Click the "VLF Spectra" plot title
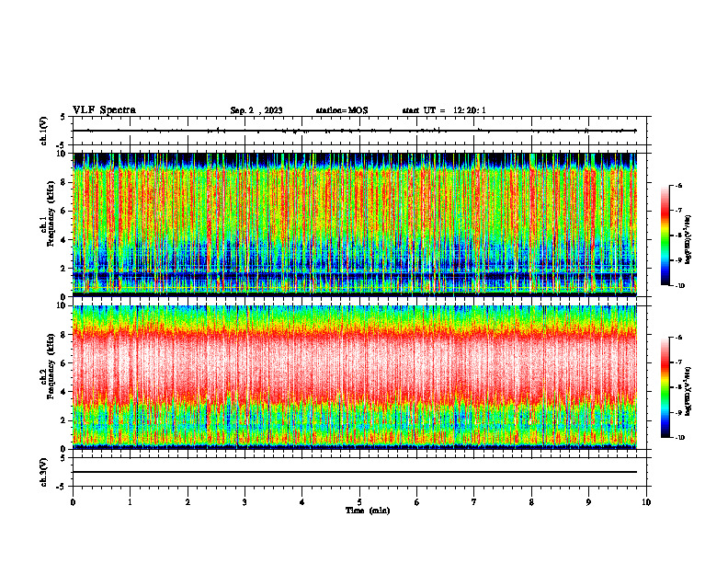Image resolution: width=728 pixels, height=563 pixels. click(x=104, y=110)
